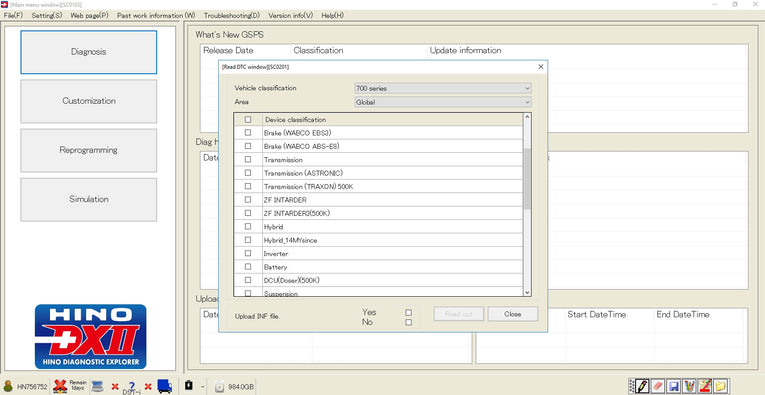This screenshot has width=765, height=395.
Task: Open the Version info(V) menu
Action: (291, 15)
